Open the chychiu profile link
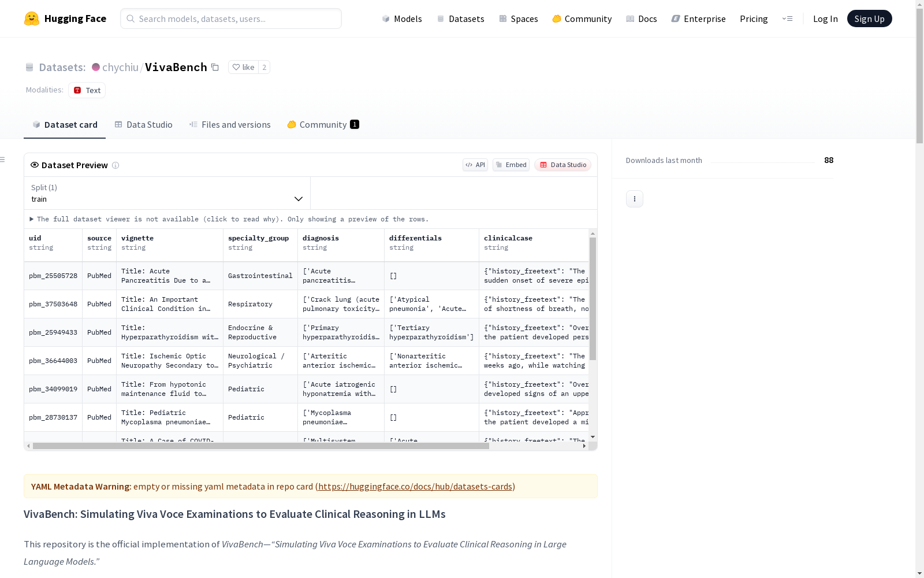Screen dimensions: 924x578 pyautogui.click(x=120, y=68)
